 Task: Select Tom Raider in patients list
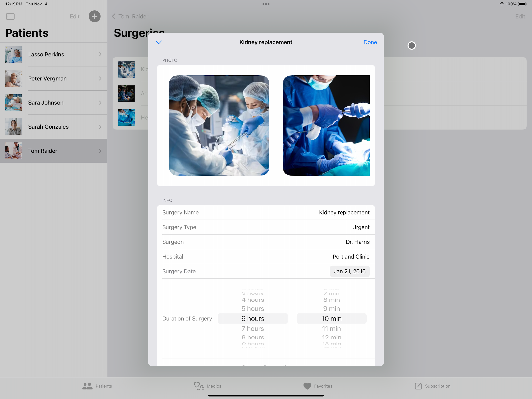[53, 151]
